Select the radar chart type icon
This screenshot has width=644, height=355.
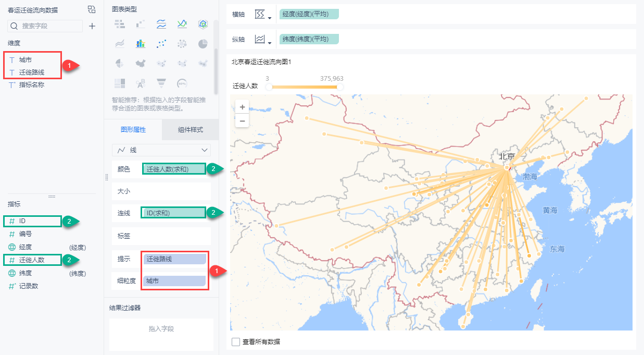[203, 24]
